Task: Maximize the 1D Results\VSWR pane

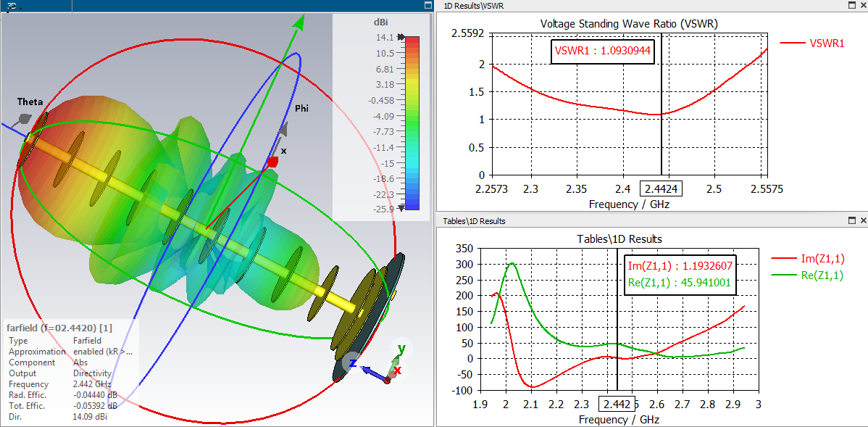Action: [852, 5]
